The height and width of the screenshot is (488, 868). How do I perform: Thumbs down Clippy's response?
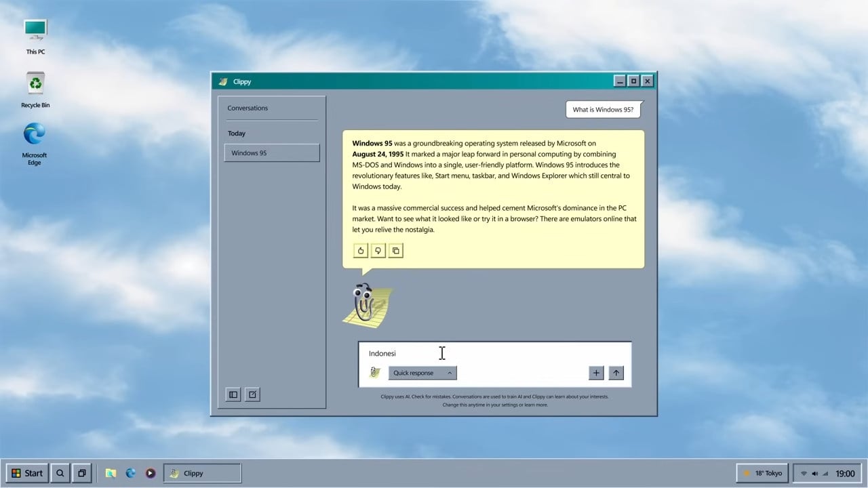pos(378,251)
